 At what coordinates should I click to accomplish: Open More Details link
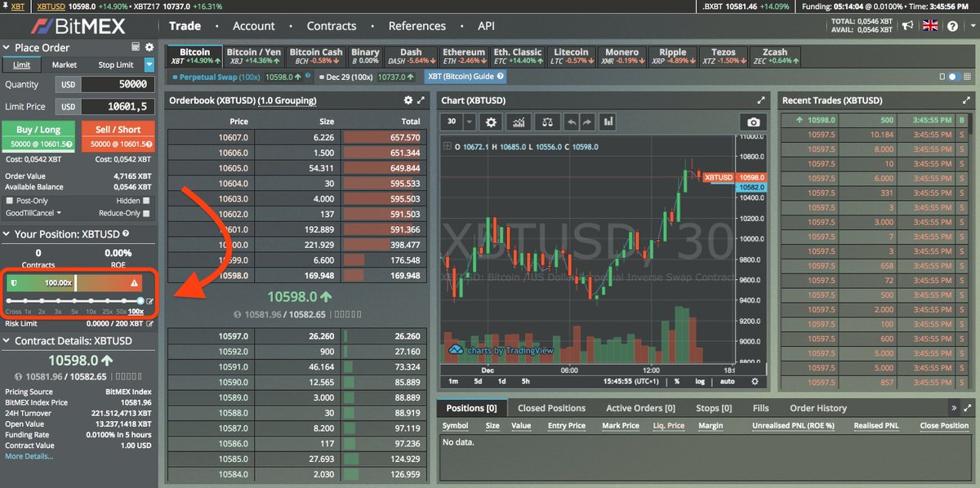tap(29, 456)
